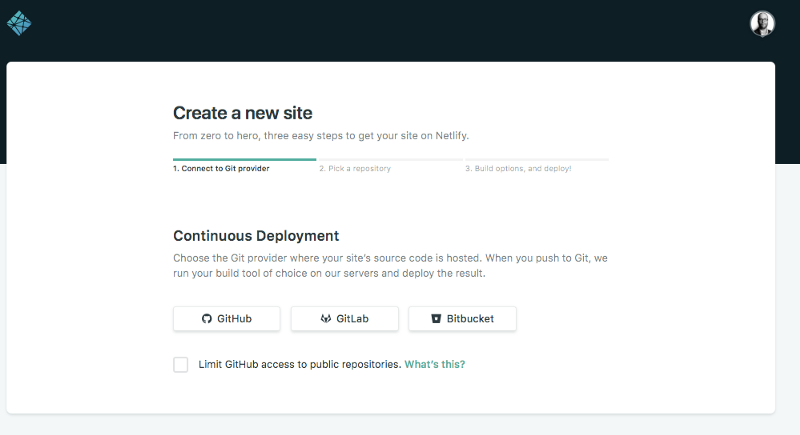Click the green progress bar segment
The height and width of the screenshot is (435, 800).
(x=244, y=160)
